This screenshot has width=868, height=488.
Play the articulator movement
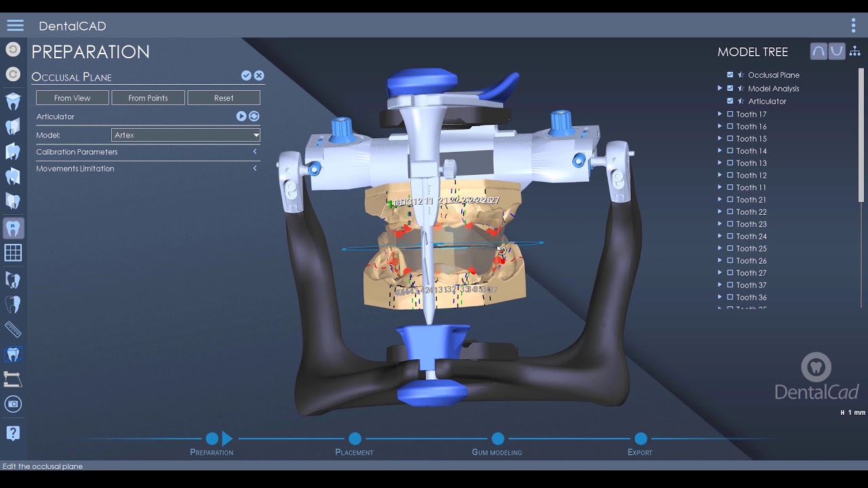(241, 117)
